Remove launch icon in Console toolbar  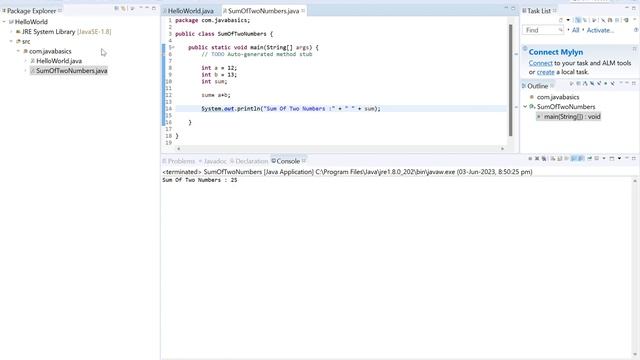537,158
